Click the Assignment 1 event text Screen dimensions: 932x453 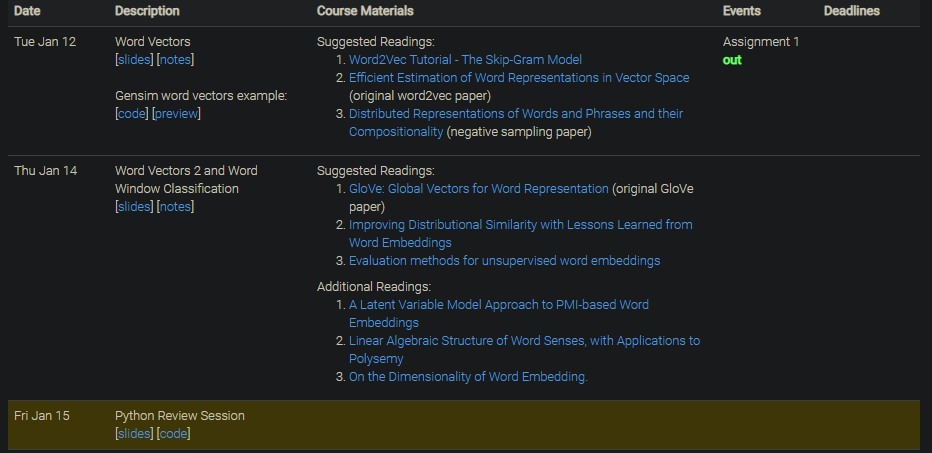pos(760,42)
